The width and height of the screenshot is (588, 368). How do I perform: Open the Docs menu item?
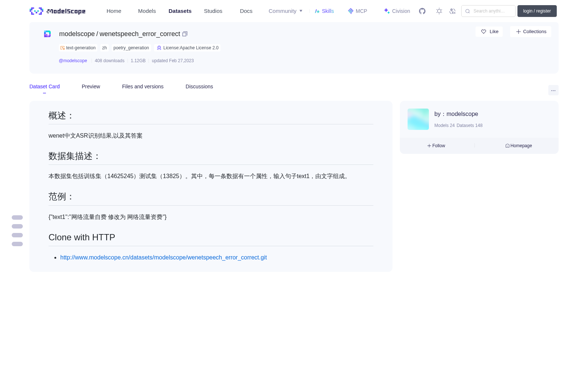(246, 11)
